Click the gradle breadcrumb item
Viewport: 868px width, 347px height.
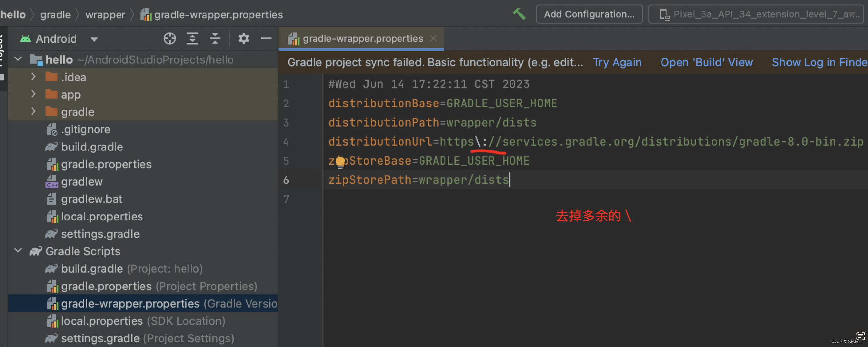[x=55, y=14]
